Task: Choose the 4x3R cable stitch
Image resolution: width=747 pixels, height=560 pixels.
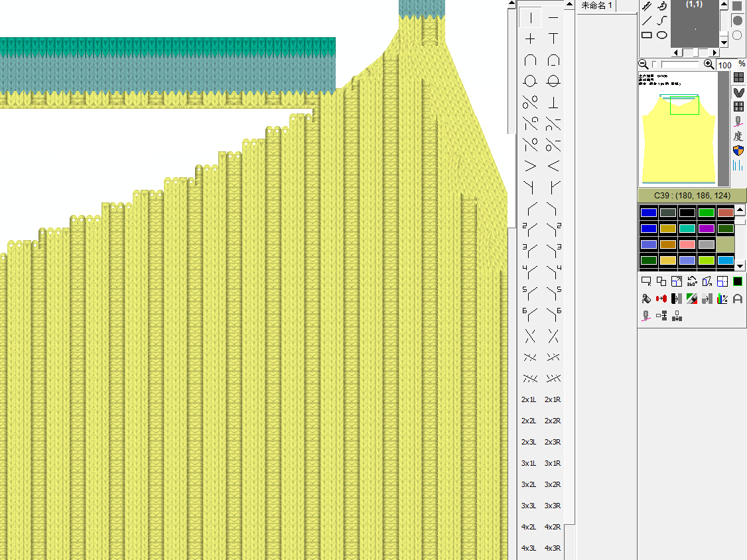Action: click(553, 548)
